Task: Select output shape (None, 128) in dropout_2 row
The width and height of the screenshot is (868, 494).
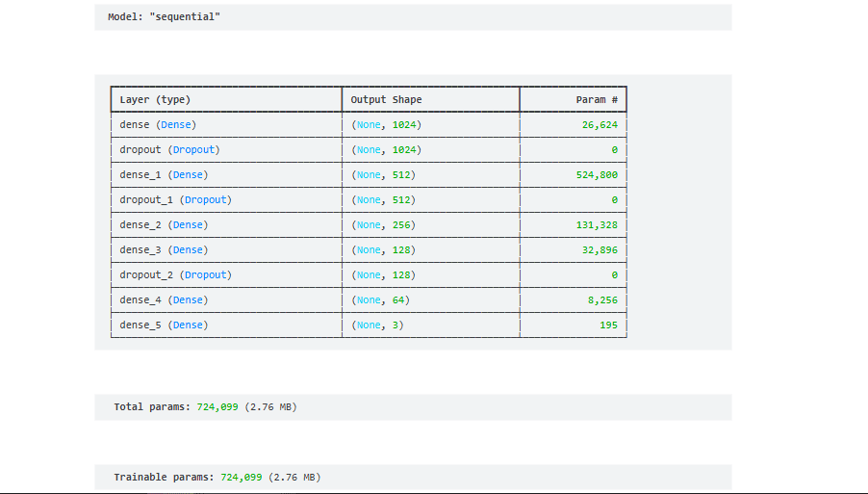Action: click(384, 274)
